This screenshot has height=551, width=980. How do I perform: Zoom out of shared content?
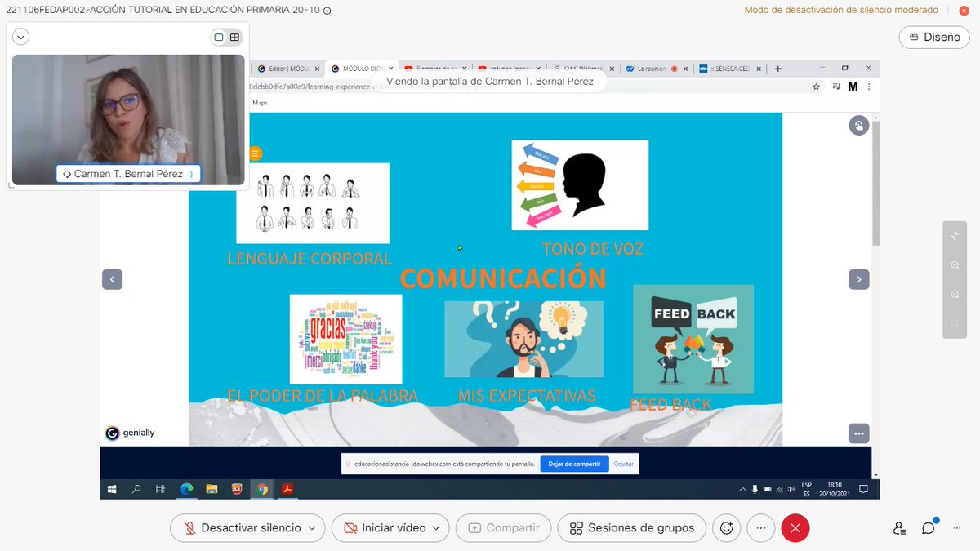(x=955, y=295)
